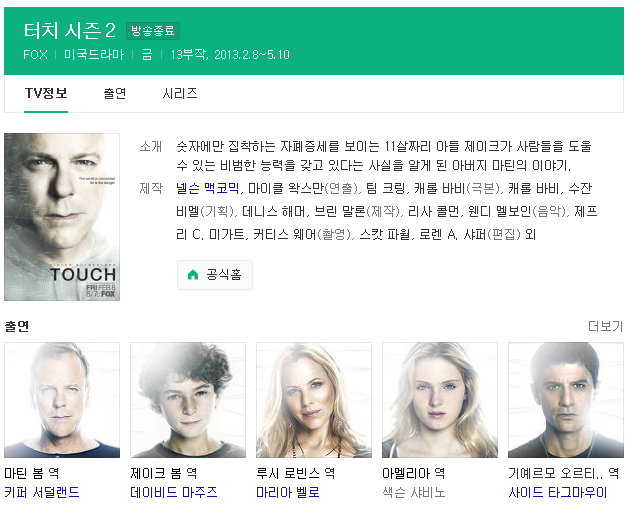Expand cast list with 더보기
This screenshot has width=640, height=512.
(x=605, y=326)
